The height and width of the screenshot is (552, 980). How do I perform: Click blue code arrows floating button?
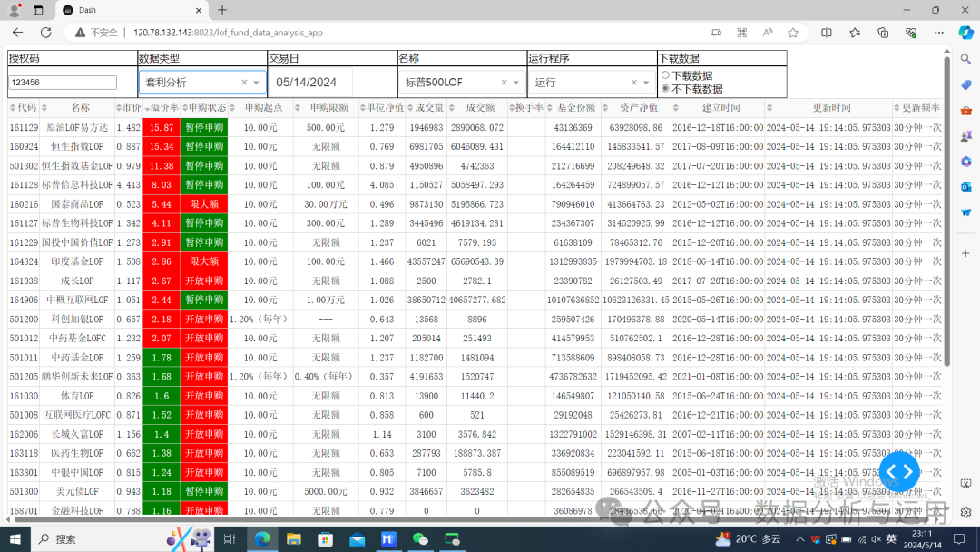tap(899, 472)
